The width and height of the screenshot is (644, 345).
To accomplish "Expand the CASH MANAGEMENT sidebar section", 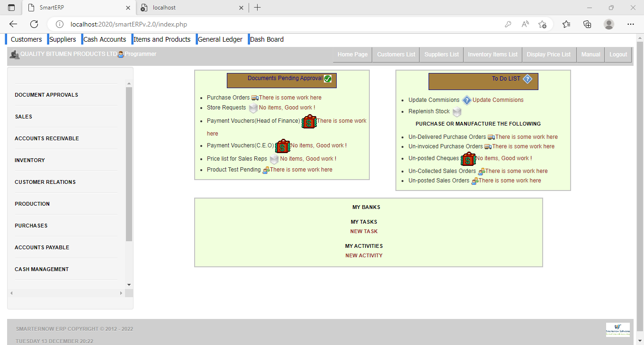I will (42, 269).
